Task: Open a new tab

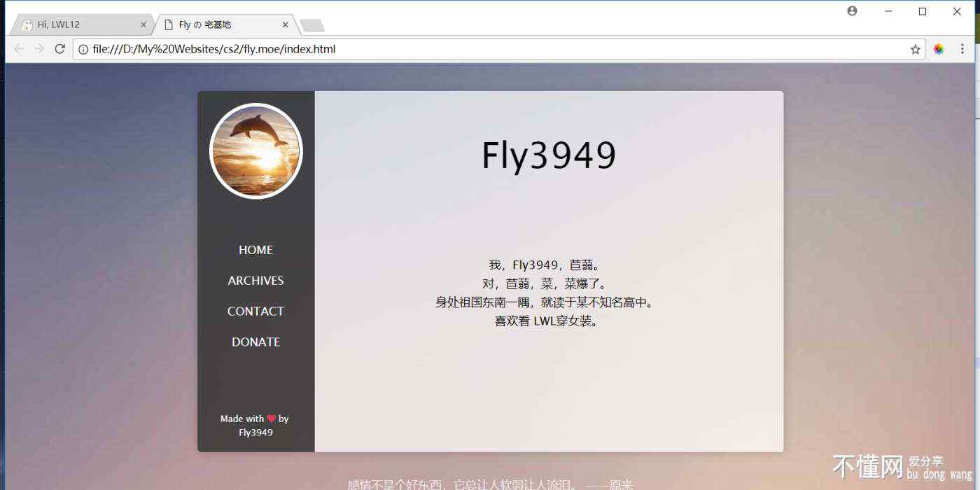Action: click(x=311, y=26)
